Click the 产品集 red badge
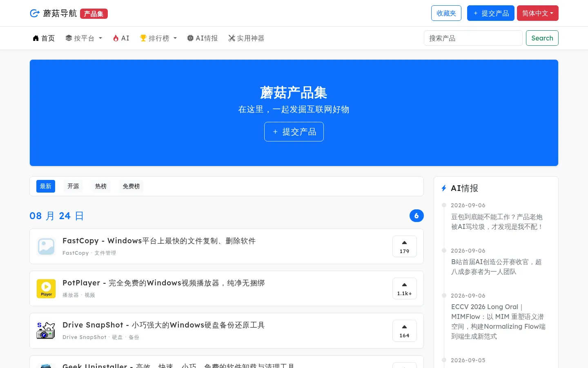The width and height of the screenshot is (588, 368). coord(94,14)
